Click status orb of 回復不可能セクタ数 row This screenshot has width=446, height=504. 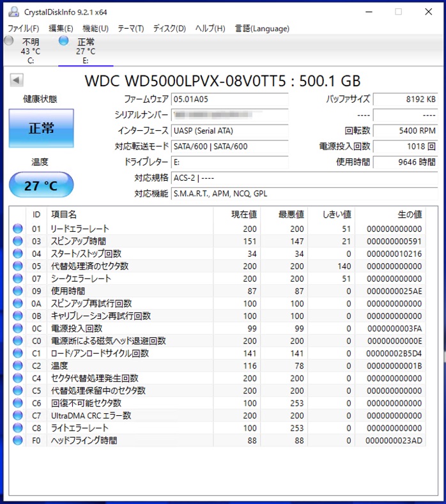point(18,402)
